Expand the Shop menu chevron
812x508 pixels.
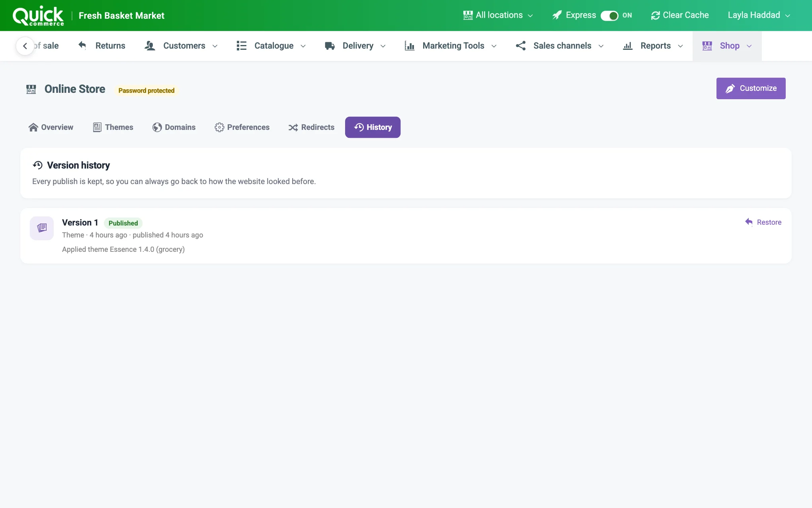749,46
